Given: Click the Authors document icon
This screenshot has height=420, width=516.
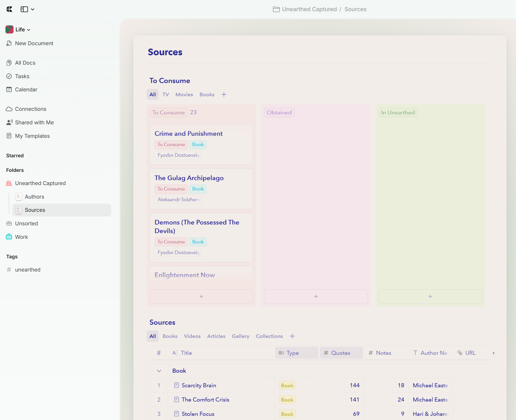Looking at the screenshot, I should click(x=19, y=197).
